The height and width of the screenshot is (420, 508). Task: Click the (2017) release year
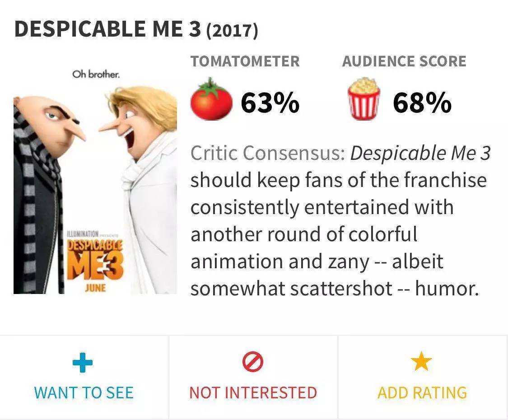pos(232,31)
